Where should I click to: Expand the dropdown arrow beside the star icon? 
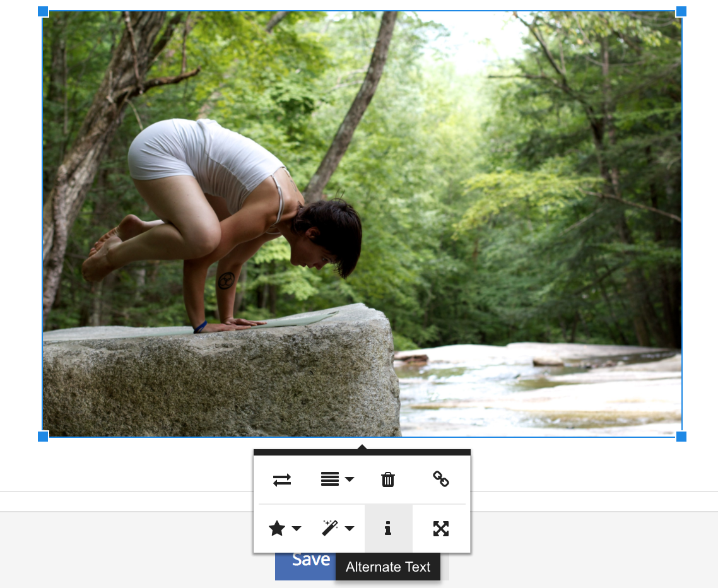click(x=296, y=529)
